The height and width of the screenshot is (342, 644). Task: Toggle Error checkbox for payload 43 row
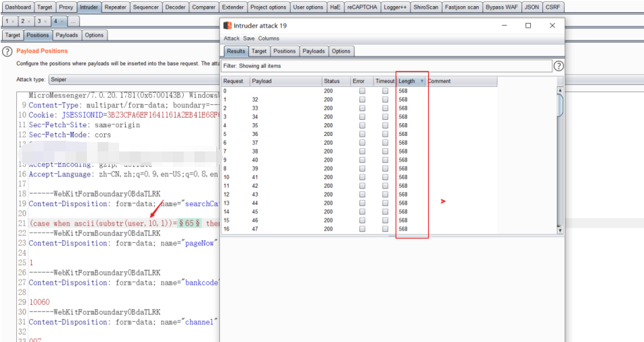[x=362, y=195]
